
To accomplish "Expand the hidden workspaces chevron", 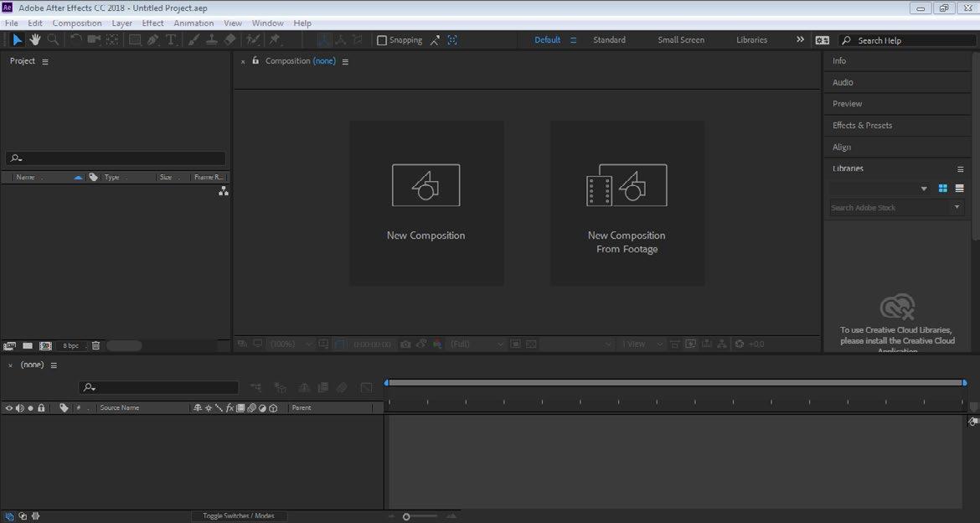I will 800,39.
